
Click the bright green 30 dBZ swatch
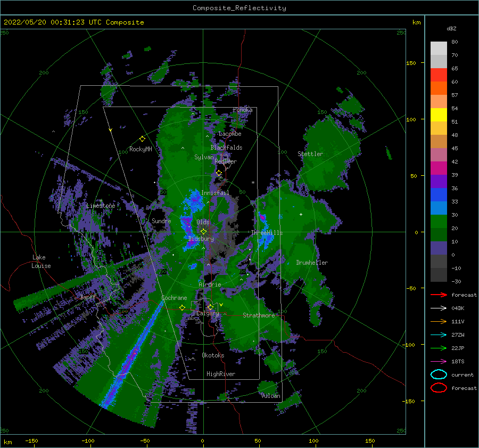439,221
